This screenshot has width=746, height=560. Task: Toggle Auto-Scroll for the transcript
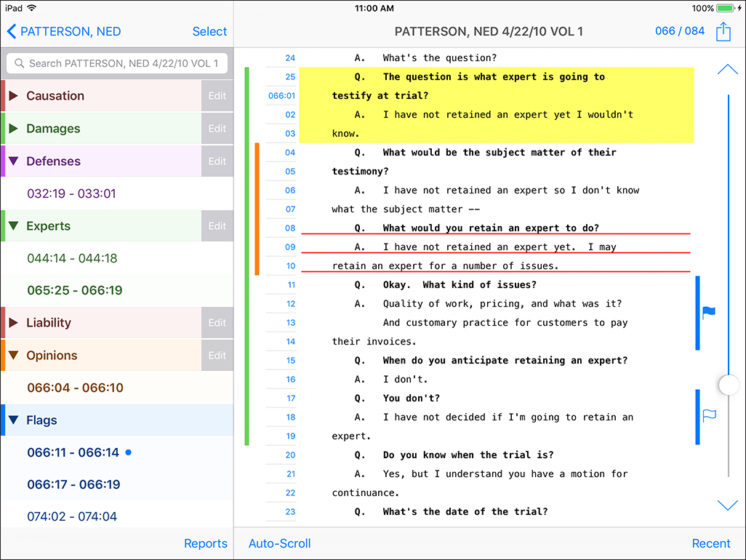point(279,543)
